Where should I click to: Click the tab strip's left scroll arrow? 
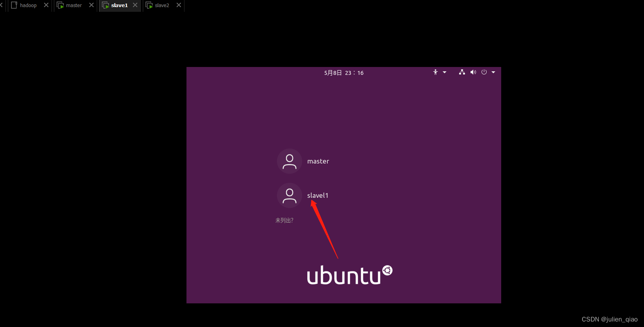(2, 5)
